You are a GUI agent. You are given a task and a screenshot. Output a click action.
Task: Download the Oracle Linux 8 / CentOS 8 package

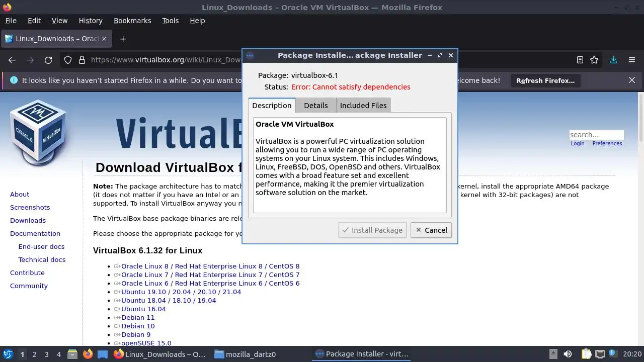(210, 266)
